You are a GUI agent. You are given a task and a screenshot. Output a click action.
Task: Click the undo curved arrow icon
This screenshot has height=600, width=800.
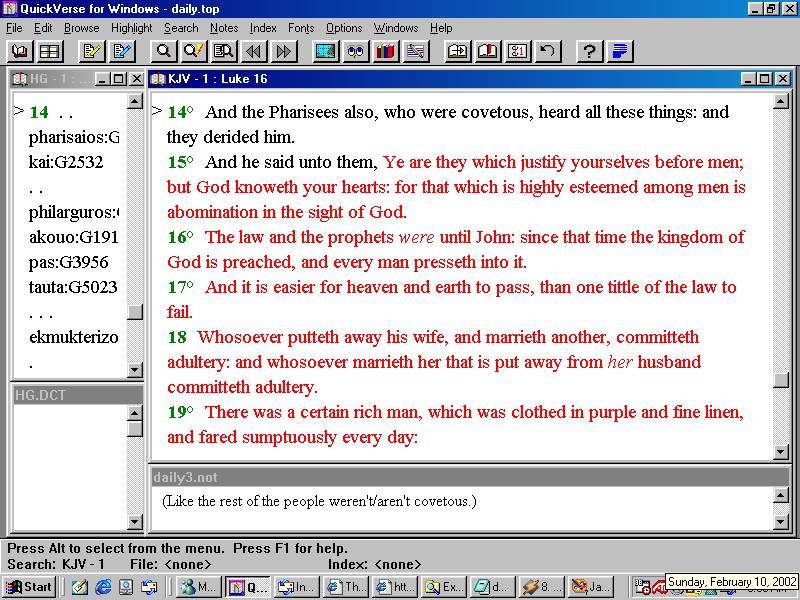(x=548, y=51)
